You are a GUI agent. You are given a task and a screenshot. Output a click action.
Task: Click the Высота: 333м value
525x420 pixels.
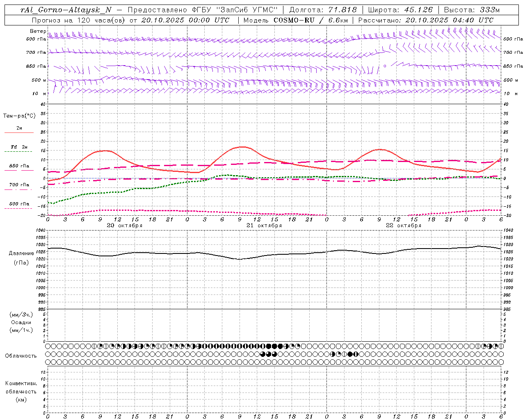pos(472,10)
